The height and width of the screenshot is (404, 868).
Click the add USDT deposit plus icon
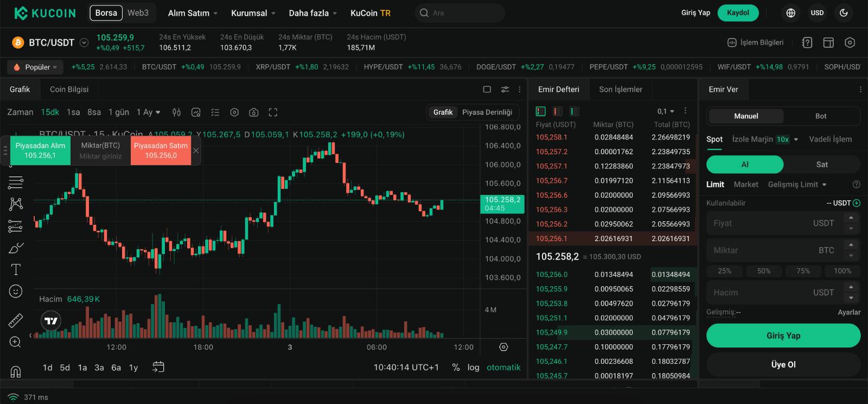857,203
